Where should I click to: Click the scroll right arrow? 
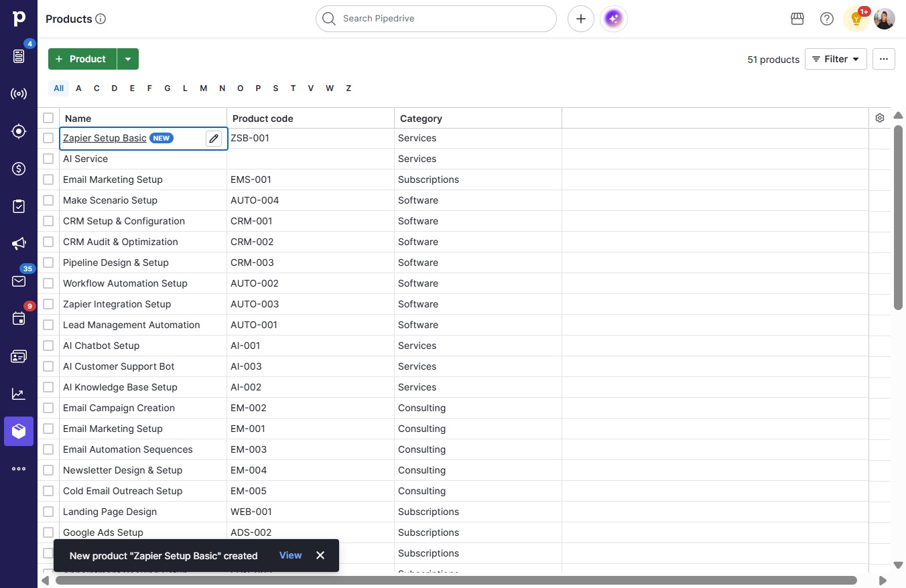pyautogui.click(x=883, y=581)
